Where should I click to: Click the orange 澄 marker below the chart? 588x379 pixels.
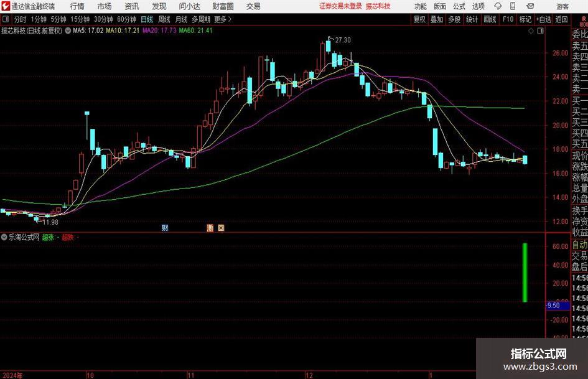(210, 228)
